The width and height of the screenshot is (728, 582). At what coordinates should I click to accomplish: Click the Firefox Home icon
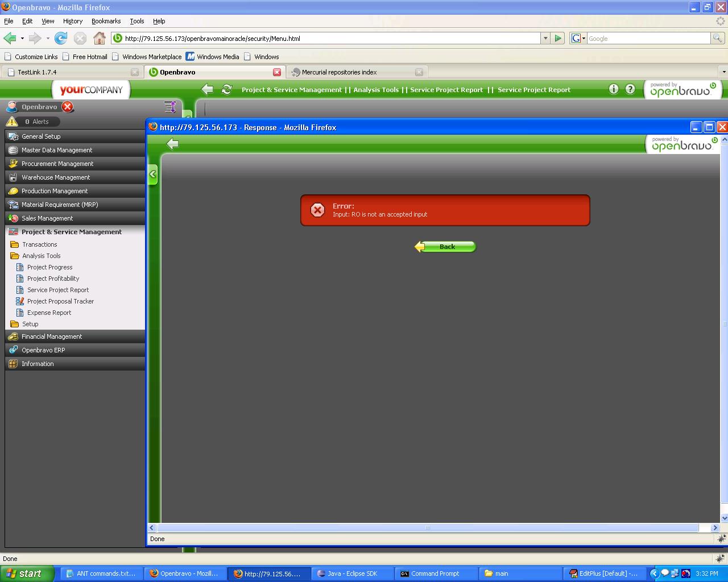coord(100,38)
